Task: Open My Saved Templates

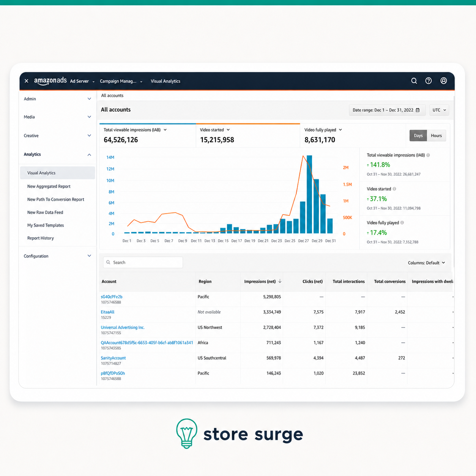Action: pos(46,225)
